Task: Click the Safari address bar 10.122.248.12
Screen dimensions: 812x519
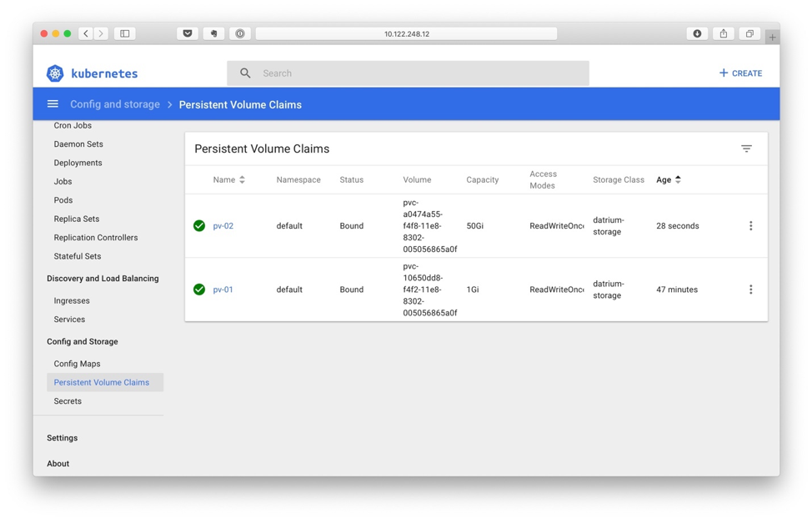Action: [x=407, y=33]
